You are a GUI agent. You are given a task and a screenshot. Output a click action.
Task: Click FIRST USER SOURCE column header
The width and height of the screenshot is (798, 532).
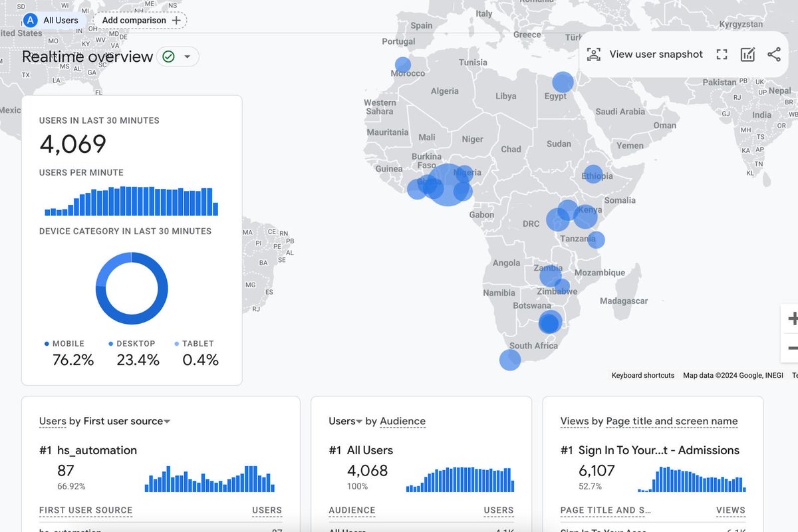[x=86, y=511]
